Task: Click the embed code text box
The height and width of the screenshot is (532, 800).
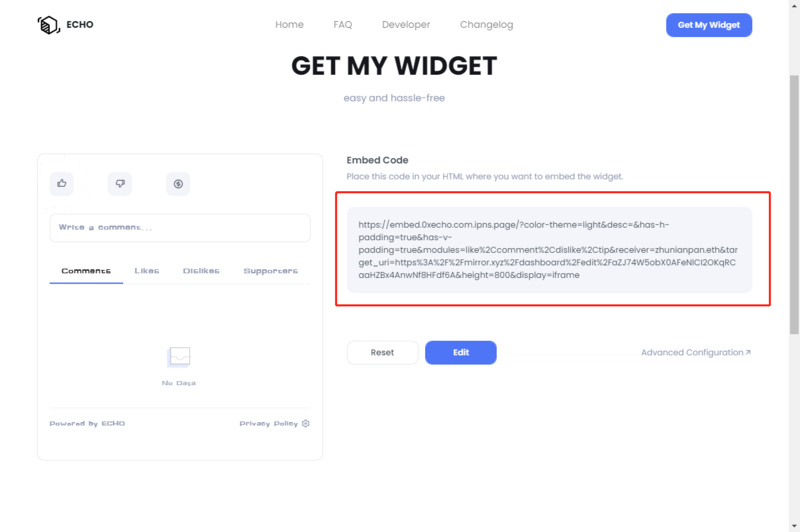Action: coord(549,250)
